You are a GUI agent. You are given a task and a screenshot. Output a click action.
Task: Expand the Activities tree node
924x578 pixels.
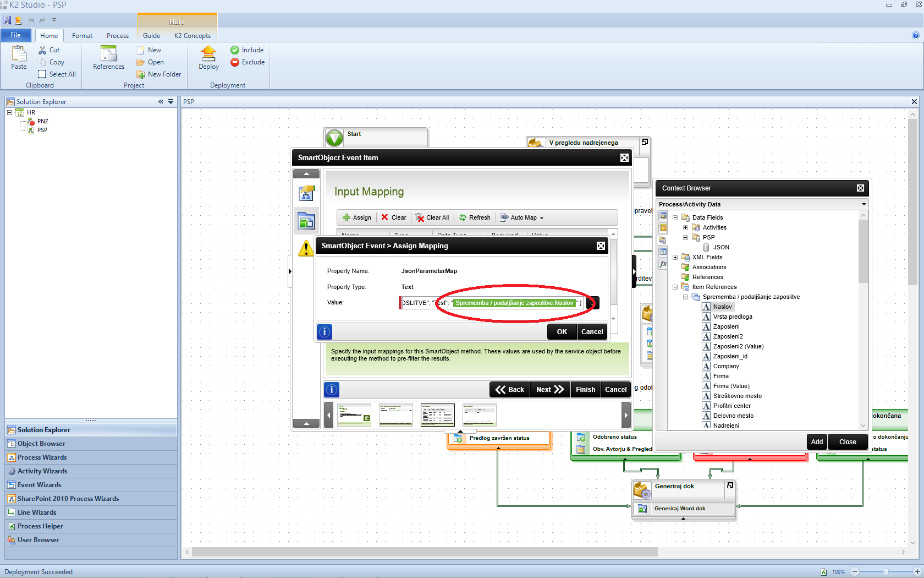[685, 227]
